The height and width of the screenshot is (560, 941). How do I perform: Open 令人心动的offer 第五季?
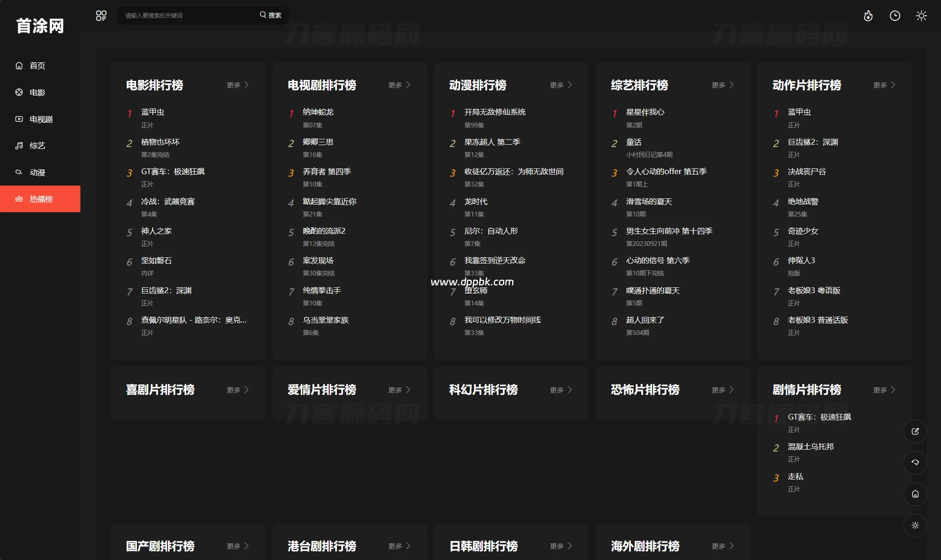667,172
